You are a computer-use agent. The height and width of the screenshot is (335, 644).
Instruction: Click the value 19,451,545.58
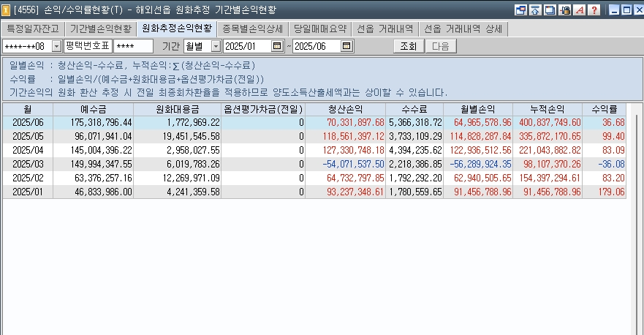coord(193,137)
